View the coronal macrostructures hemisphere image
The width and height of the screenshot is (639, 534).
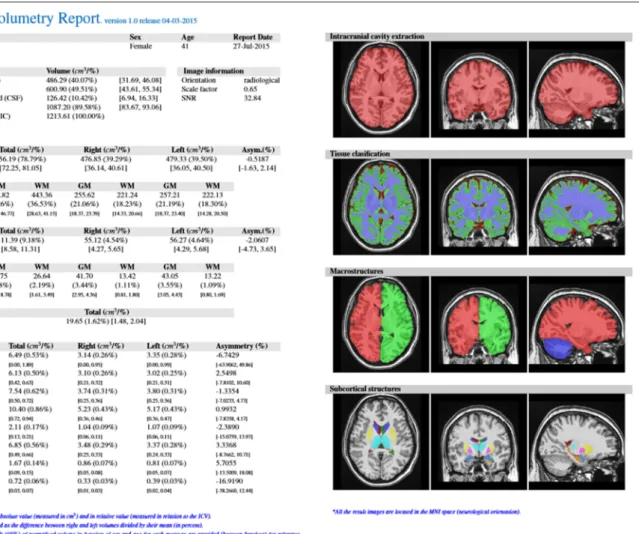tap(478, 324)
